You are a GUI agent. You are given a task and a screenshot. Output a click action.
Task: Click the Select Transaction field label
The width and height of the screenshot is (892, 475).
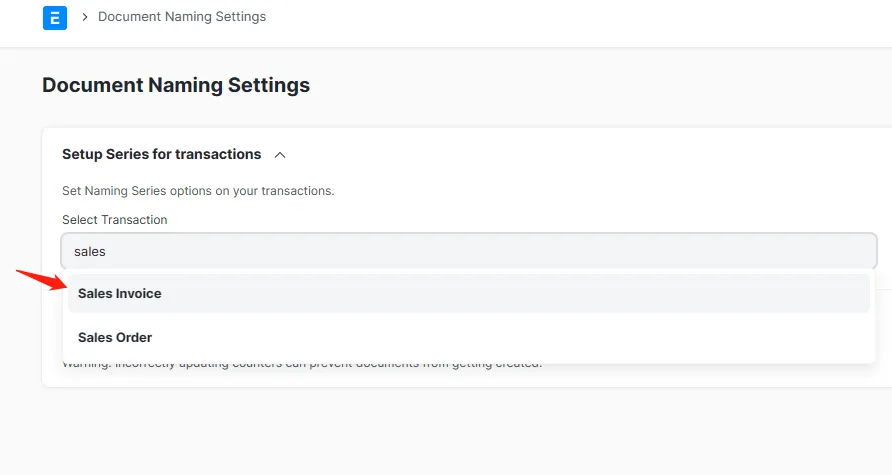[x=115, y=220]
